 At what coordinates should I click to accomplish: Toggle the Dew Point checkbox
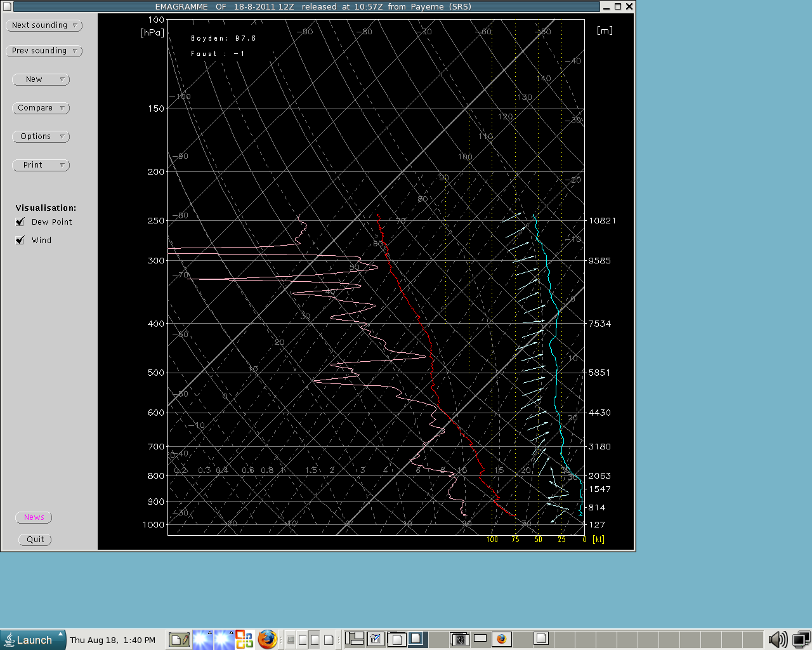(x=20, y=222)
